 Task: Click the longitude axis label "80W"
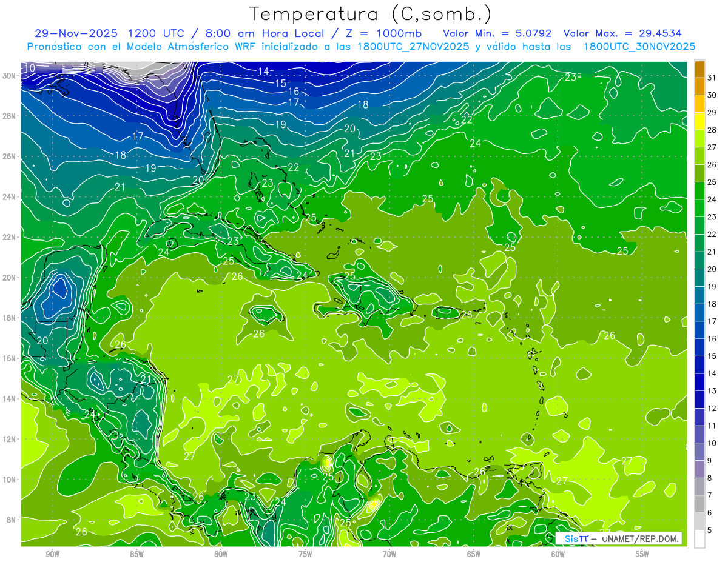(221, 554)
